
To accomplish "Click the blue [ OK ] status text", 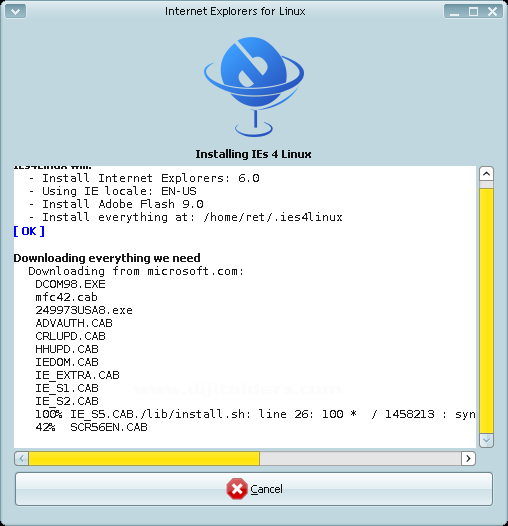I will point(29,231).
